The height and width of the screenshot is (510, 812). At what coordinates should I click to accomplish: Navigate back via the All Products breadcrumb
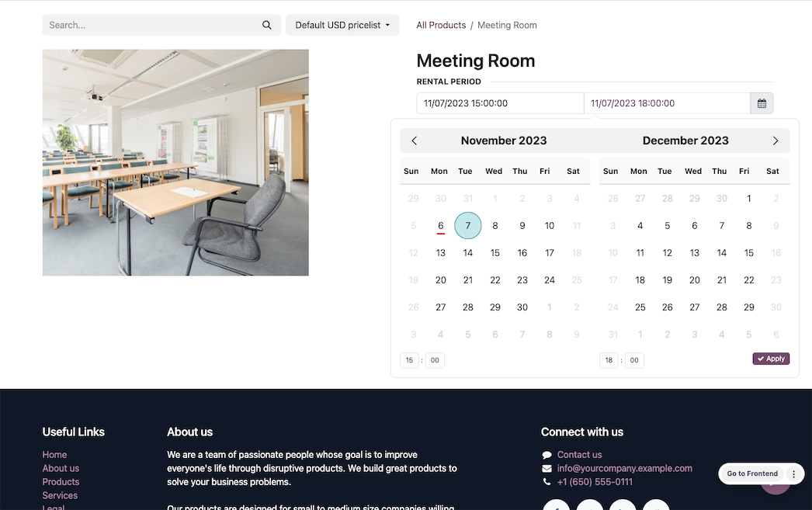pos(441,24)
